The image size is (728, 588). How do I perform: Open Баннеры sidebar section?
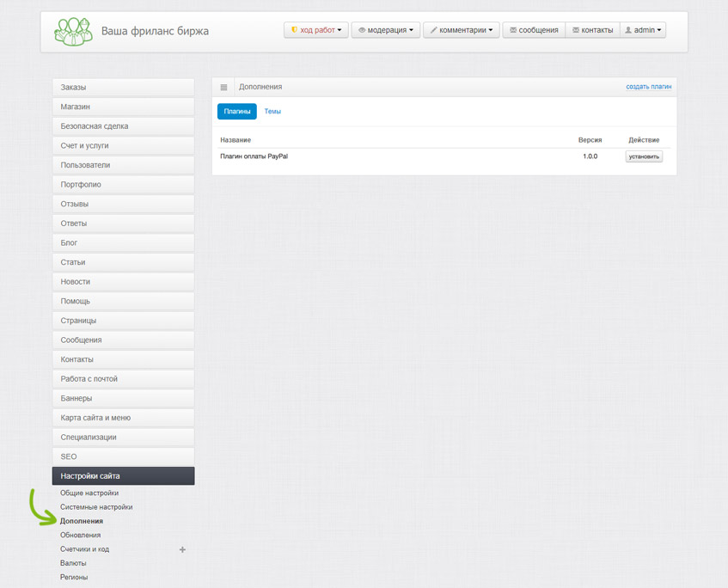pyautogui.click(x=124, y=399)
